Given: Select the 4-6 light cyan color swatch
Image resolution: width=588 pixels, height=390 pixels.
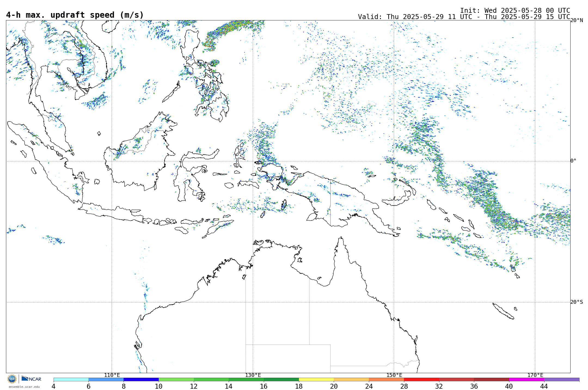Looking at the screenshot, I should tap(71, 379).
